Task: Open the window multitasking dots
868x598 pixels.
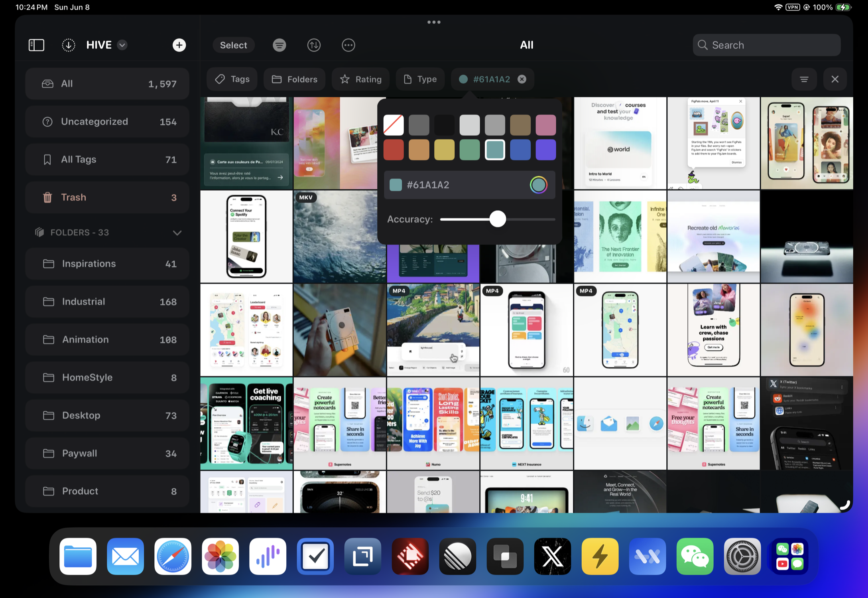Action: [434, 22]
